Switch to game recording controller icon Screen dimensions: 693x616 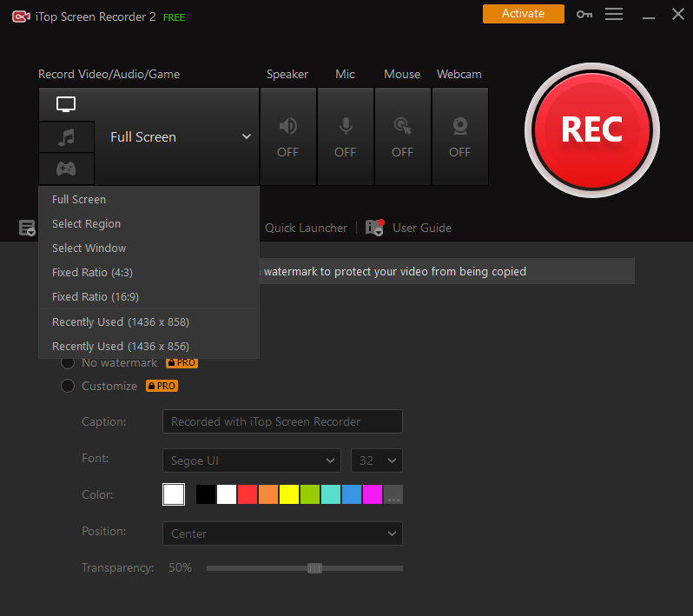tap(66, 169)
